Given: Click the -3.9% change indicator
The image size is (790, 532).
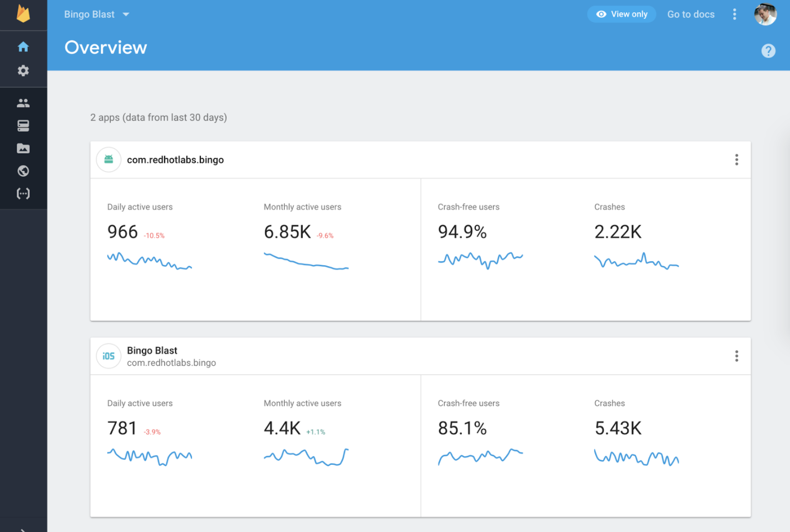Looking at the screenshot, I should click(x=152, y=432).
